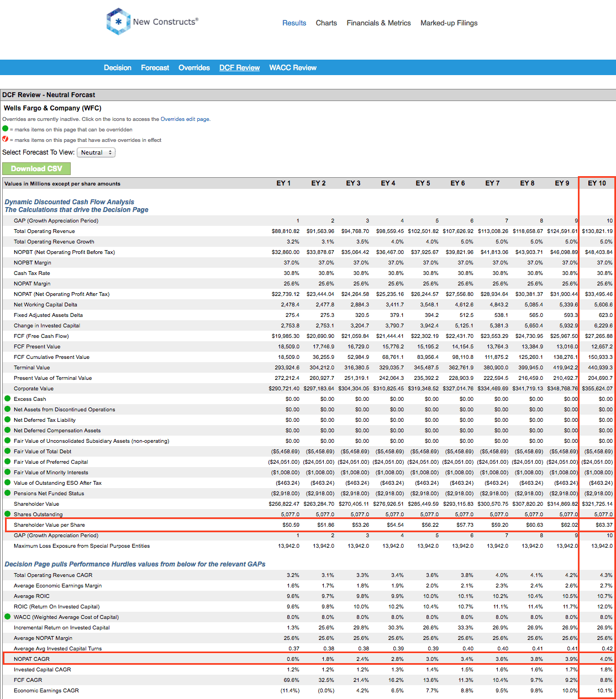Viewport: 616px width, 699px height.
Task: Switch to WACC Review subtab
Action: tap(293, 67)
